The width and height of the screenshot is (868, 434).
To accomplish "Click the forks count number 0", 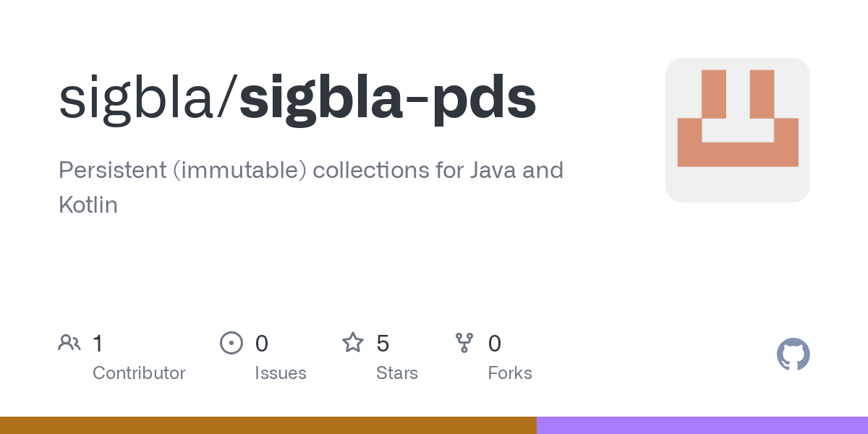I will point(495,344).
